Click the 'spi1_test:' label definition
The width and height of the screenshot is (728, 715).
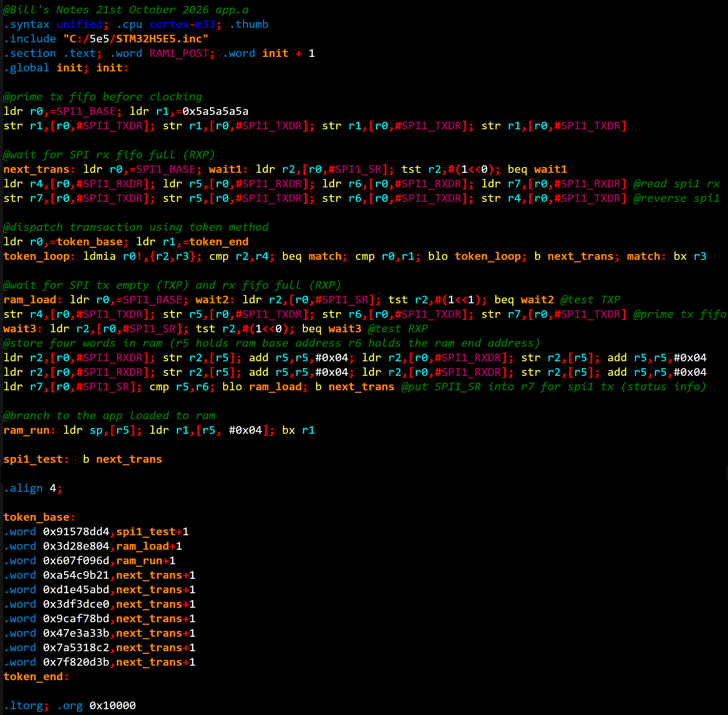[x=36, y=459]
